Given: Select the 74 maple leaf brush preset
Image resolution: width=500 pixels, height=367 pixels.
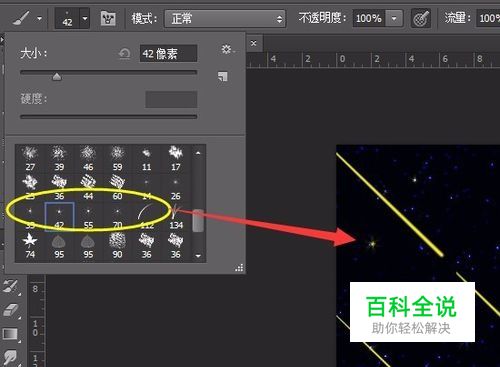Looking at the screenshot, I should tap(30, 246).
